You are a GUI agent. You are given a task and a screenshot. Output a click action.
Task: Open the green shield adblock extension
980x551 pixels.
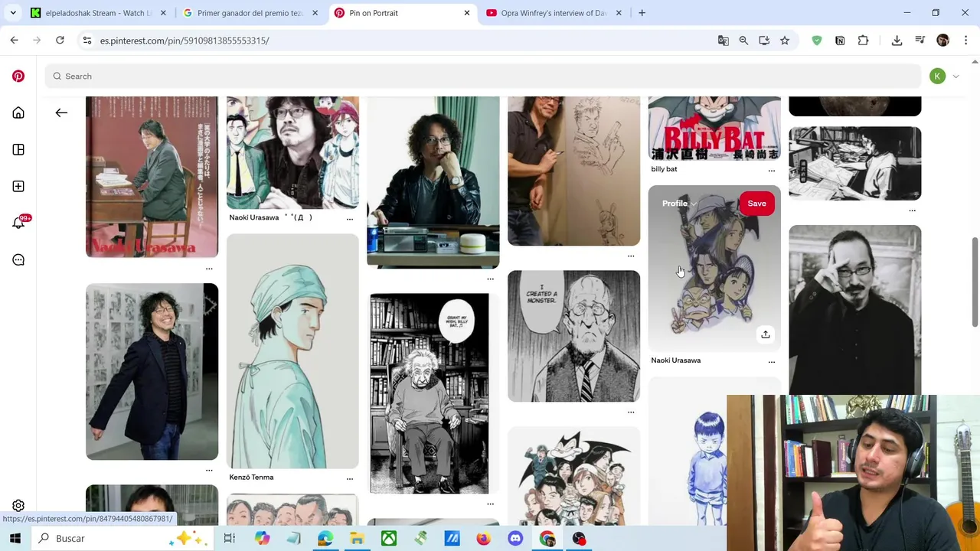coord(817,41)
